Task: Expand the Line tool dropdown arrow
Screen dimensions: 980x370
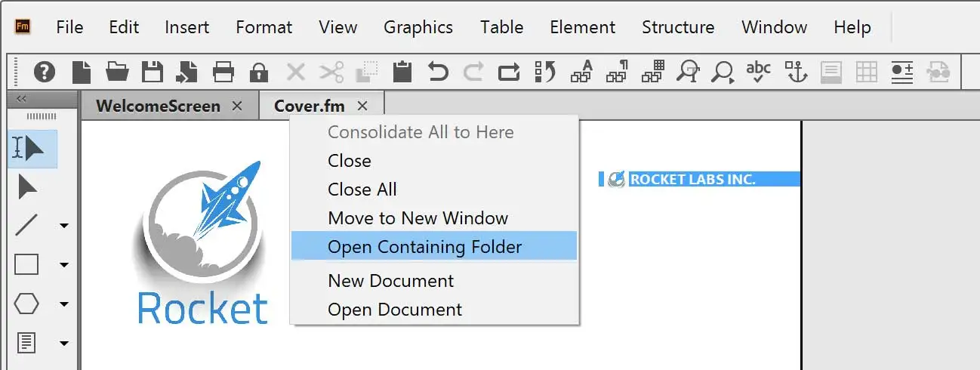Action: click(64, 226)
